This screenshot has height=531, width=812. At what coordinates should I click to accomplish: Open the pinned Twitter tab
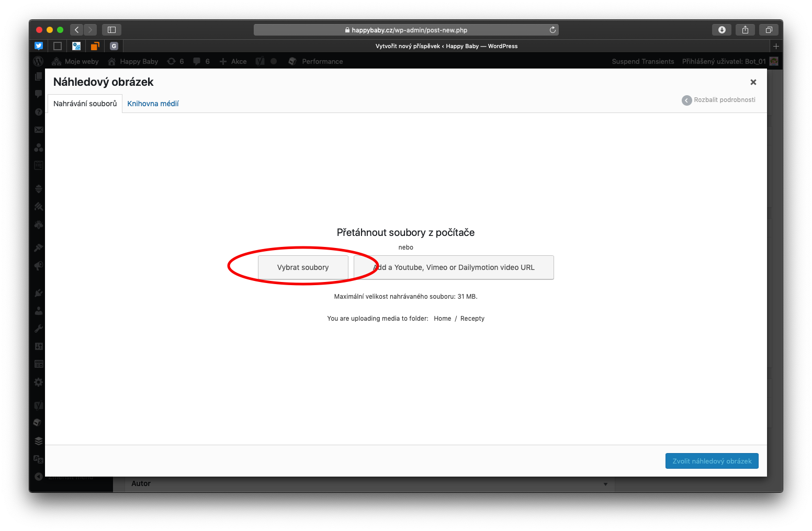point(39,46)
